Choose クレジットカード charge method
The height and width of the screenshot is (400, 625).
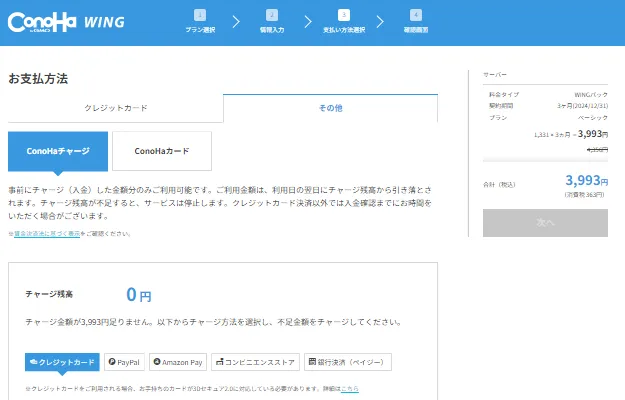[x=62, y=362]
